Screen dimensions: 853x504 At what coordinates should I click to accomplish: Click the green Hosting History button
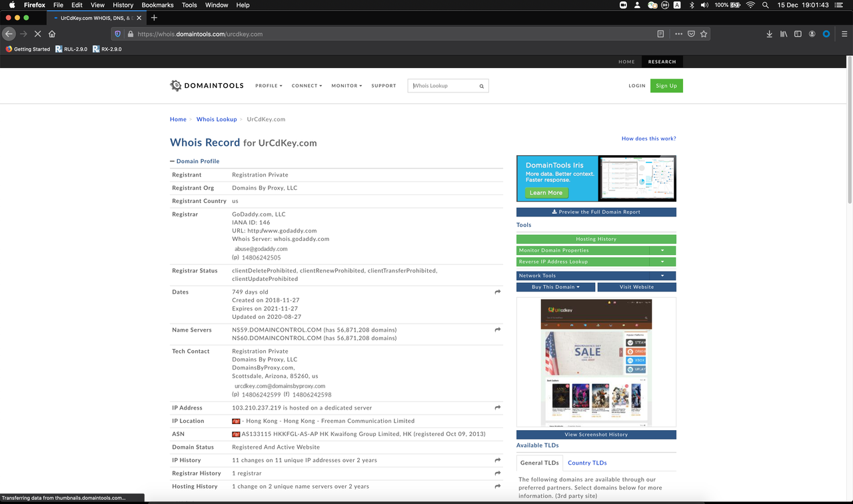(596, 239)
